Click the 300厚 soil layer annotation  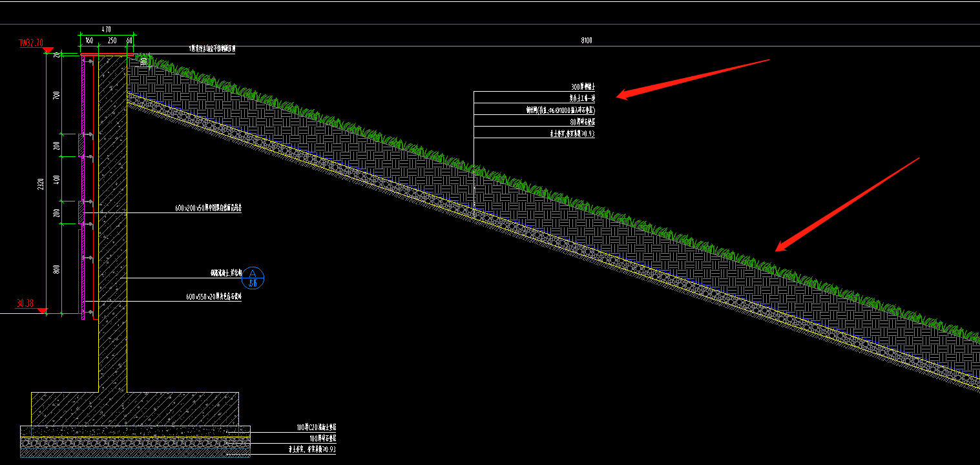coord(583,86)
